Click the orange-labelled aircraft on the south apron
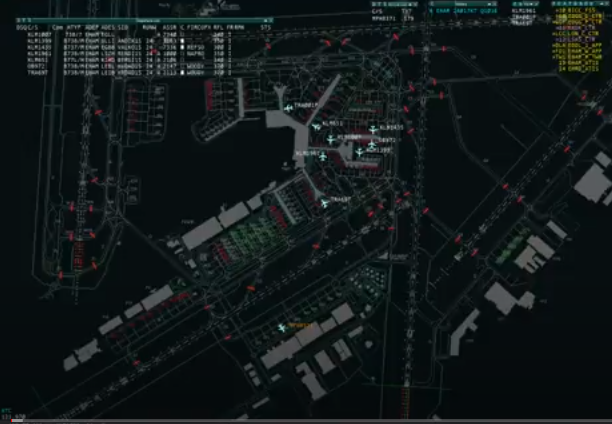 click(281, 328)
